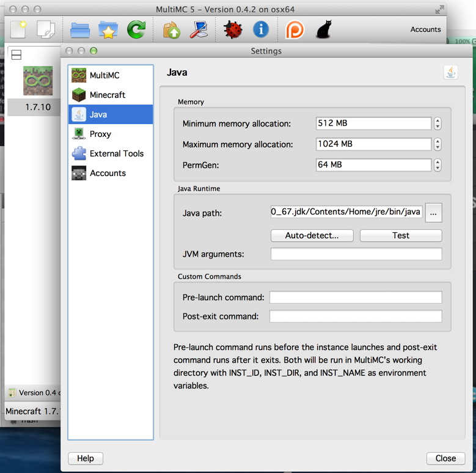Screen dimensions: 476x473
Task: Click the Test button
Action: [401, 236]
